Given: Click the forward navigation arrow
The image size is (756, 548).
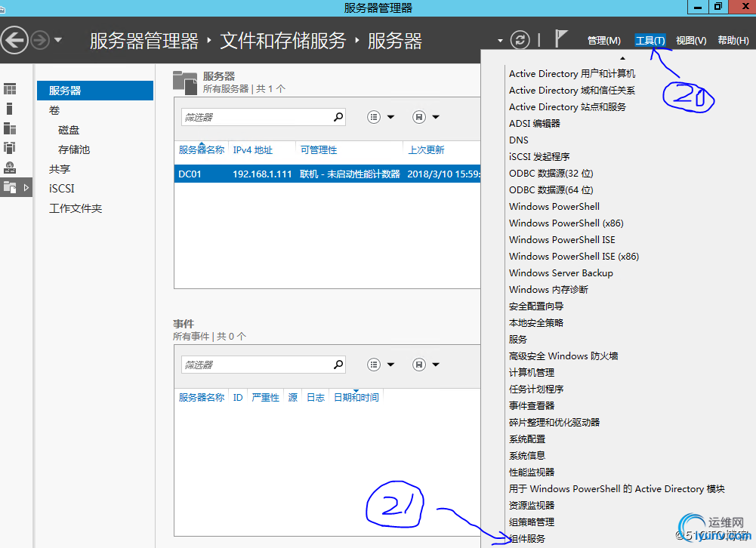Looking at the screenshot, I should pyautogui.click(x=41, y=40).
